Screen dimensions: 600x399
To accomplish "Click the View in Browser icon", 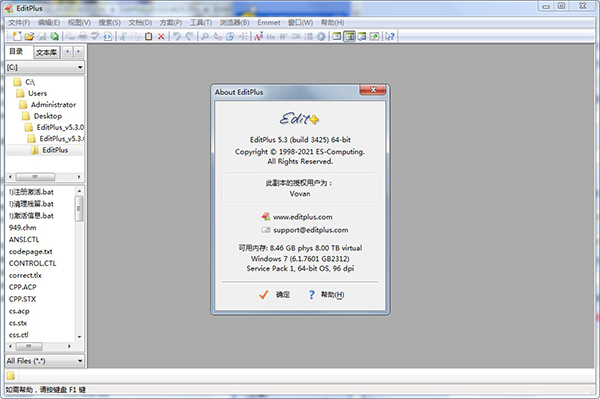I will pyautogui.click(x=108, y=36).
